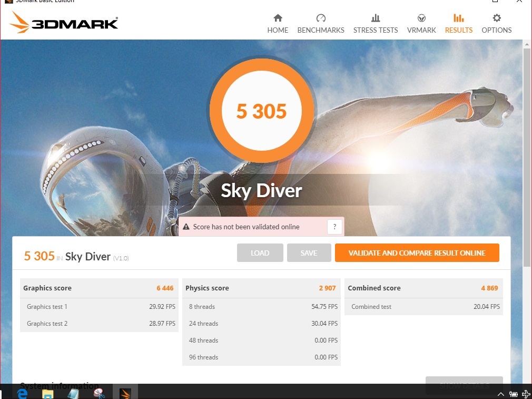Click the warning triangle icon
Screen dimensions: 532x399
(x=186, y=227)
